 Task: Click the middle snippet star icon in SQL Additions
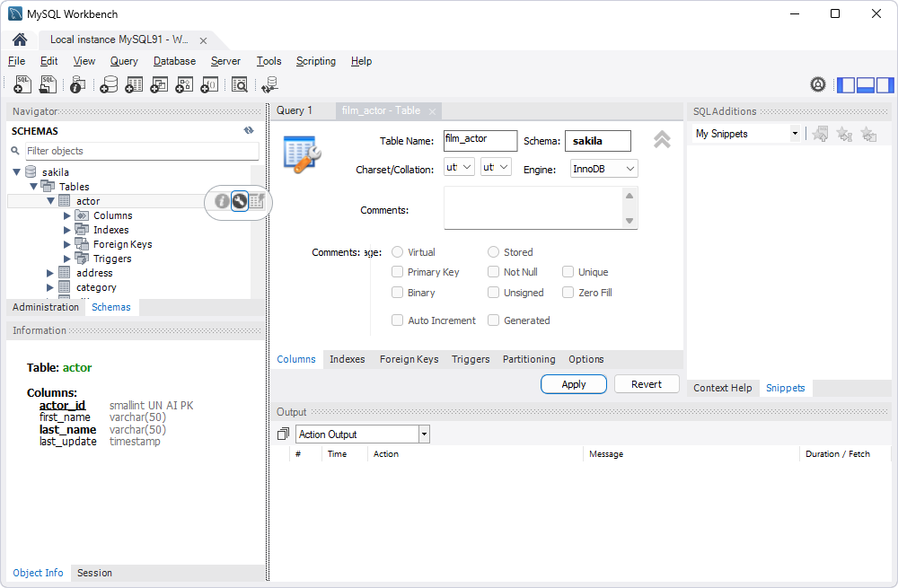tap(844, 134)
